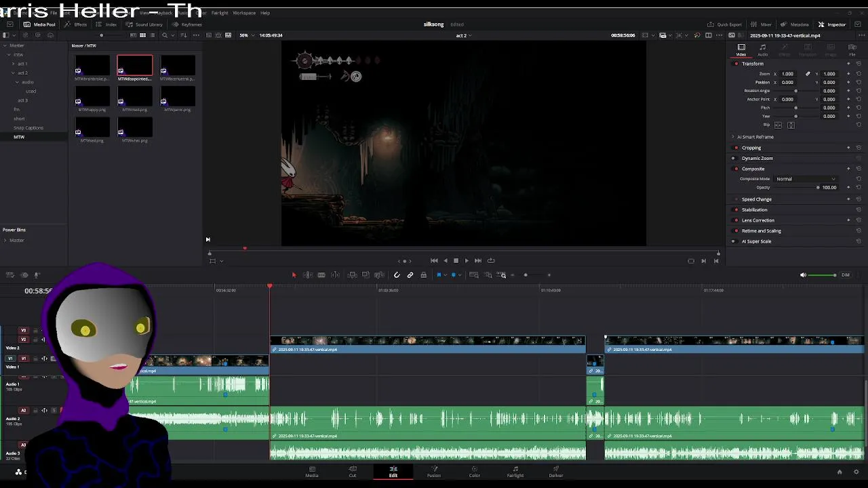Click the flip vertical icon
Screen dimensions: 868x488
[x=791, y=125]
